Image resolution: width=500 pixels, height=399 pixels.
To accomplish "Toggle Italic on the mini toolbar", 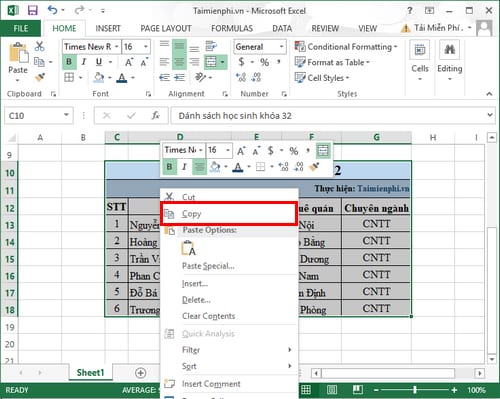I will pos(184,166).
